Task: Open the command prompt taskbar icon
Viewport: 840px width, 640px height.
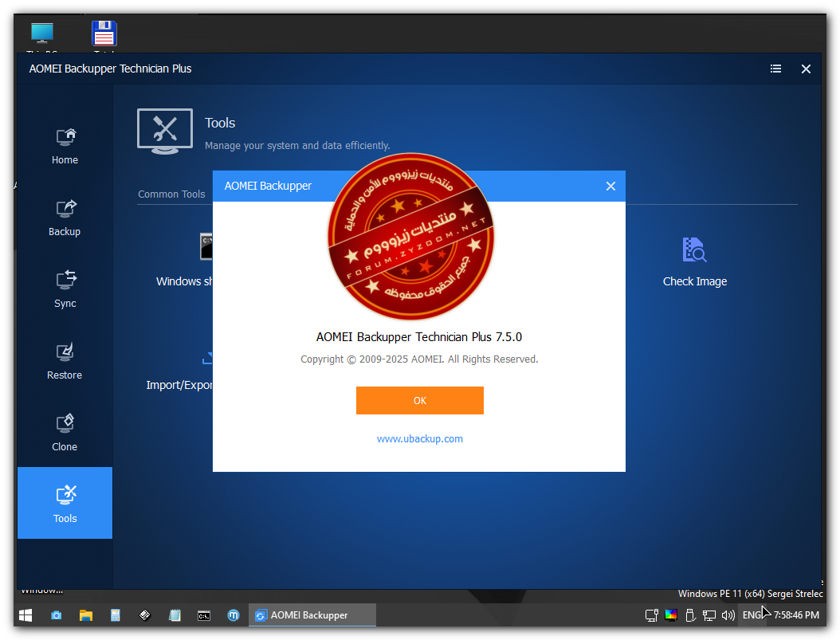Action: click(x=204, y=615)
